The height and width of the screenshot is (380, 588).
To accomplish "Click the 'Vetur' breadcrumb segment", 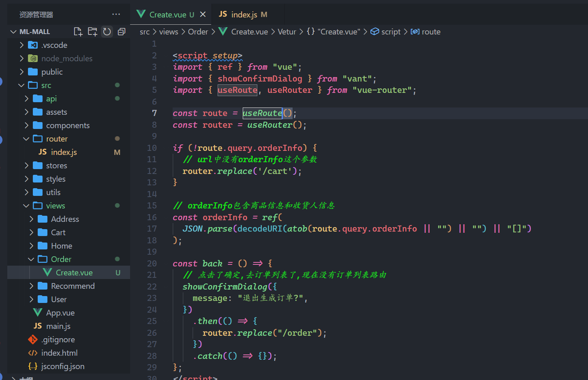I will tap(287, 32).
